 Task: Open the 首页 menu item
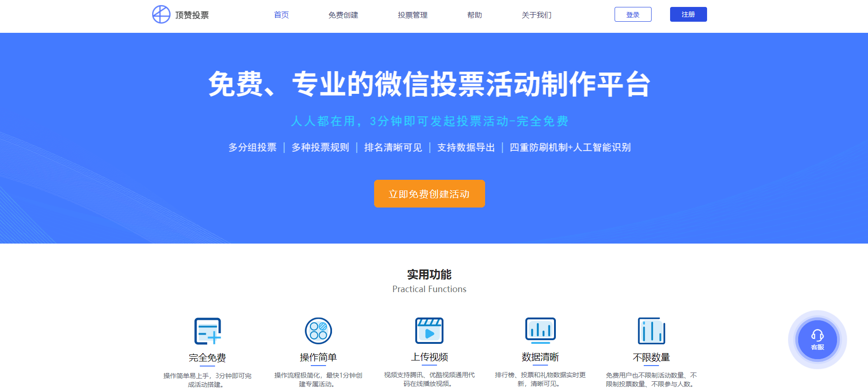point(281,15)
